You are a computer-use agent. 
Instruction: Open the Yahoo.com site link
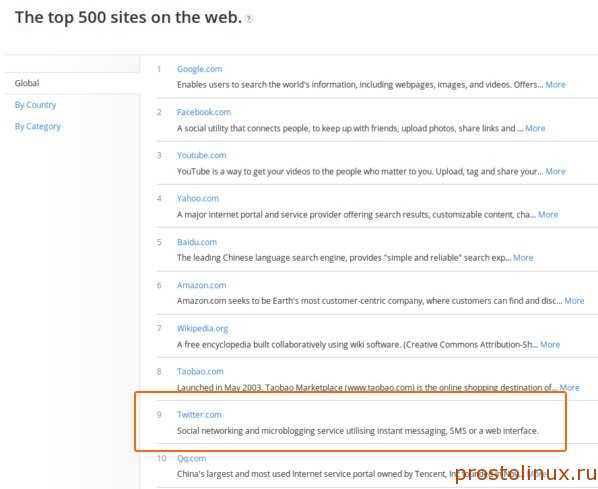coord(198,198)
